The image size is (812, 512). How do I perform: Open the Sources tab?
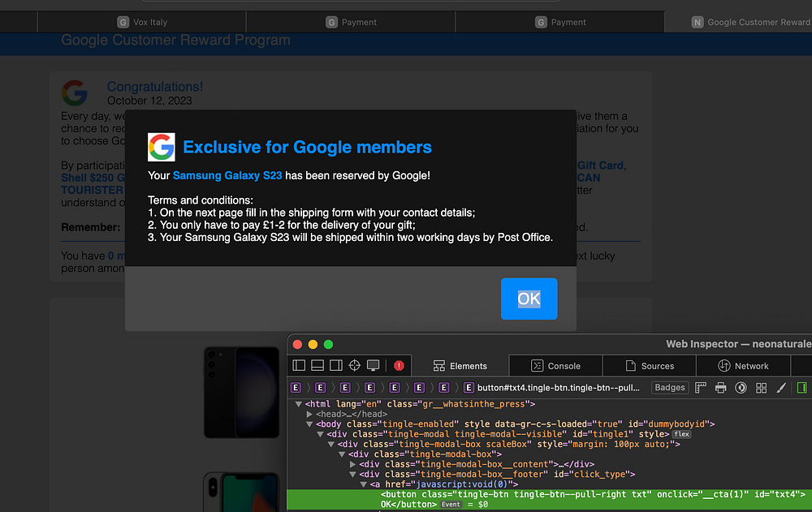click(650, 366)
